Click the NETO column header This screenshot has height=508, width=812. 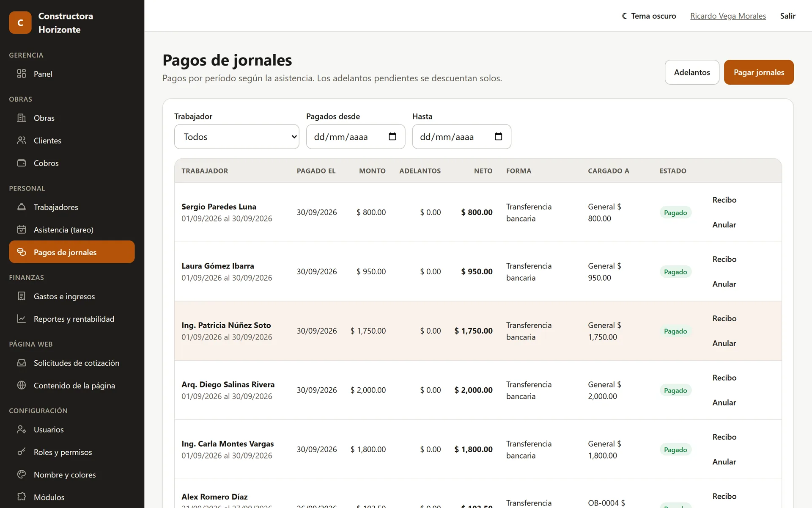[x=483, y=171]
